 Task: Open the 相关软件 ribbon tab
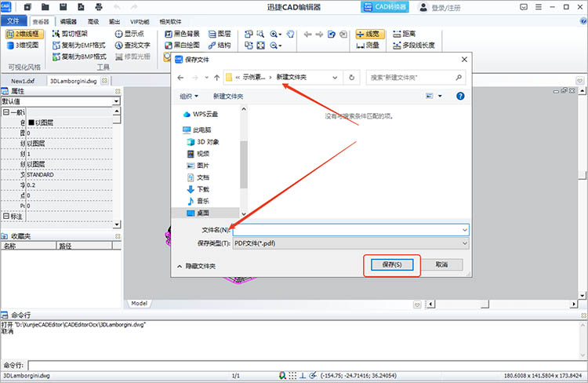coord(170,22)
